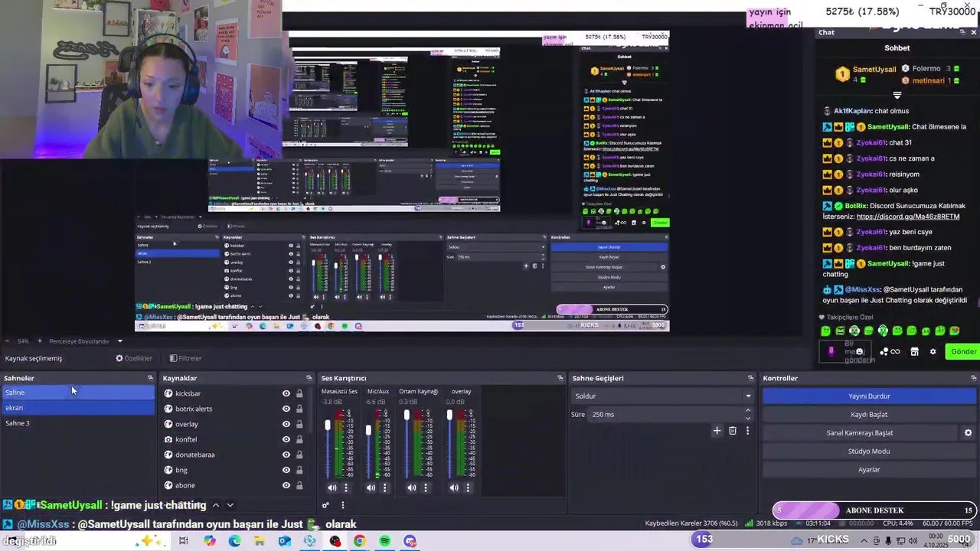This screenshot has height=551, width=980.
Task: Open Özellikler source properties
Action: coord(134,358)
